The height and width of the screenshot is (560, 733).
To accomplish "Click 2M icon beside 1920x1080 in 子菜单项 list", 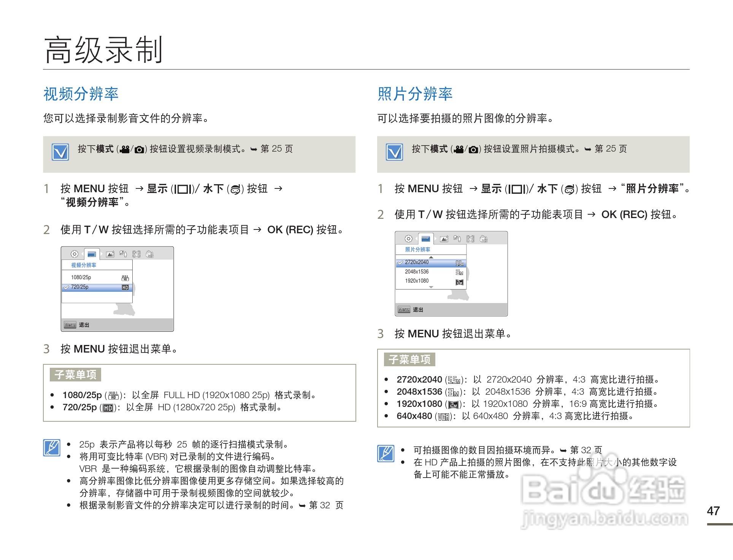I will click(x=453, y=405).
